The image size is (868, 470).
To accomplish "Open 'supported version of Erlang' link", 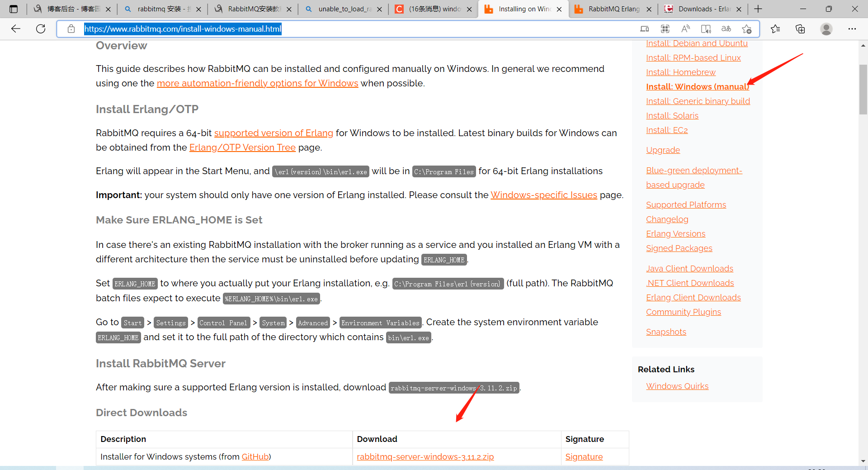I will (x=274, y=133).
